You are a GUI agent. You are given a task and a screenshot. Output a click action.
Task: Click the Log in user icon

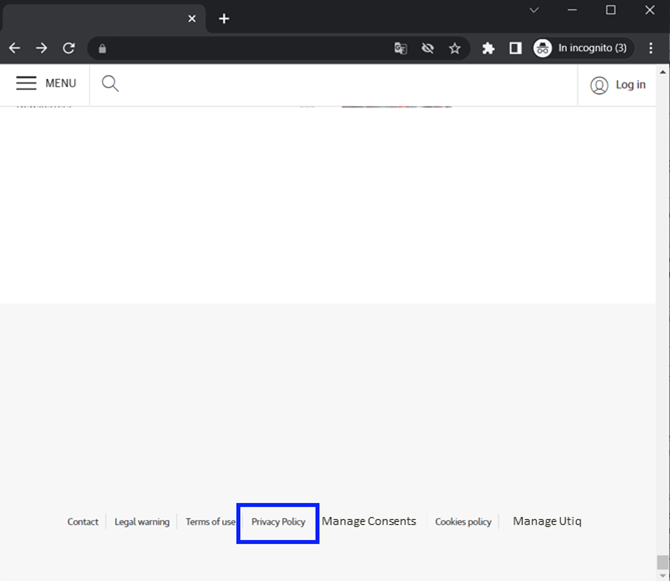pos(599,85)
